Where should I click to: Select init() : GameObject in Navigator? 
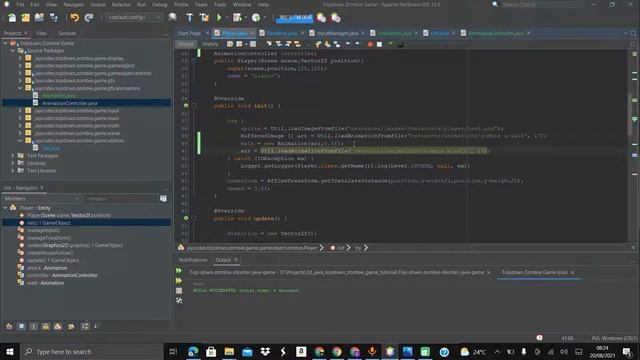[49, 223]
